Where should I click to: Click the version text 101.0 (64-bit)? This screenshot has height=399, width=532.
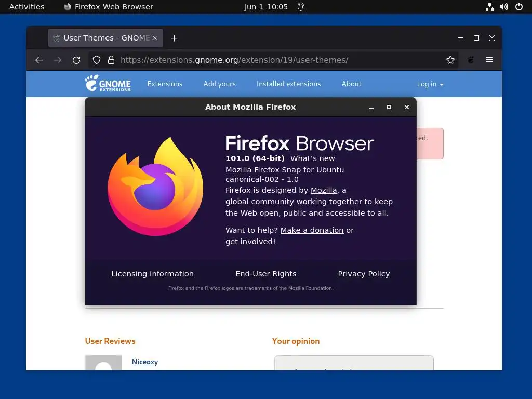(x=255, y=158)
